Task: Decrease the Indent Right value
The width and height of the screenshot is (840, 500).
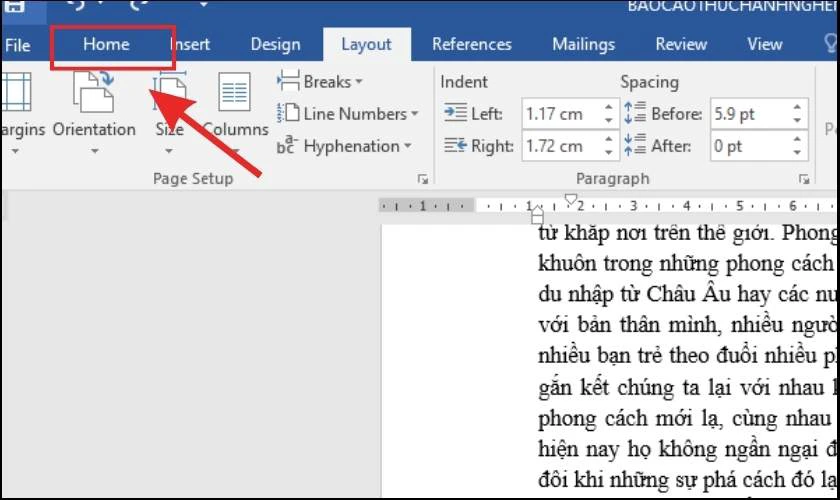Action: [x=608, y=153]
